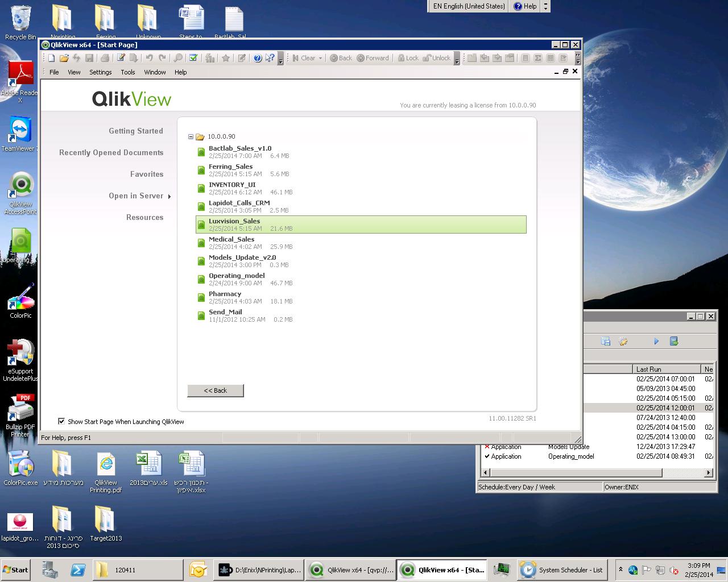This screenshot has width=728, height=582.
Task: Click the Save floppy disk toolbar icon
Action: pos(89,58)
